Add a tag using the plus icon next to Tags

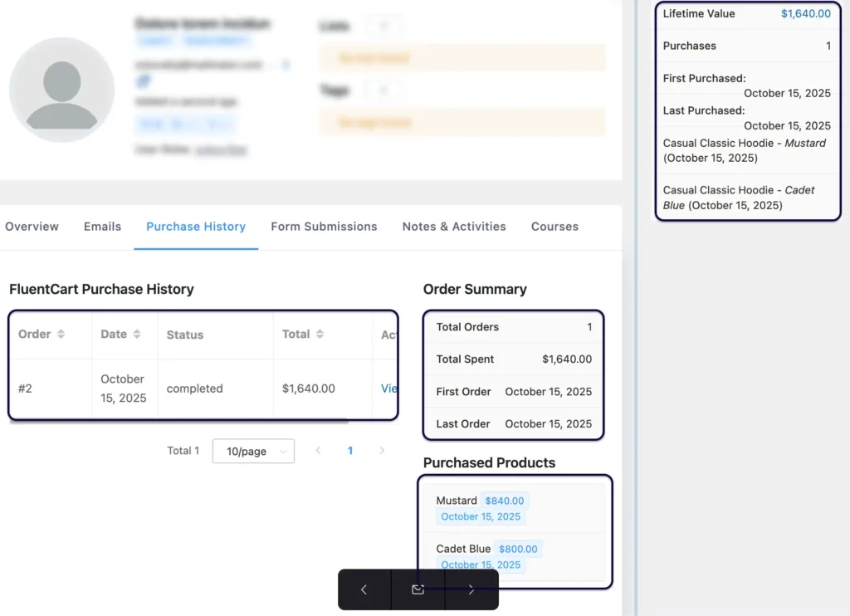coord(384,90)
